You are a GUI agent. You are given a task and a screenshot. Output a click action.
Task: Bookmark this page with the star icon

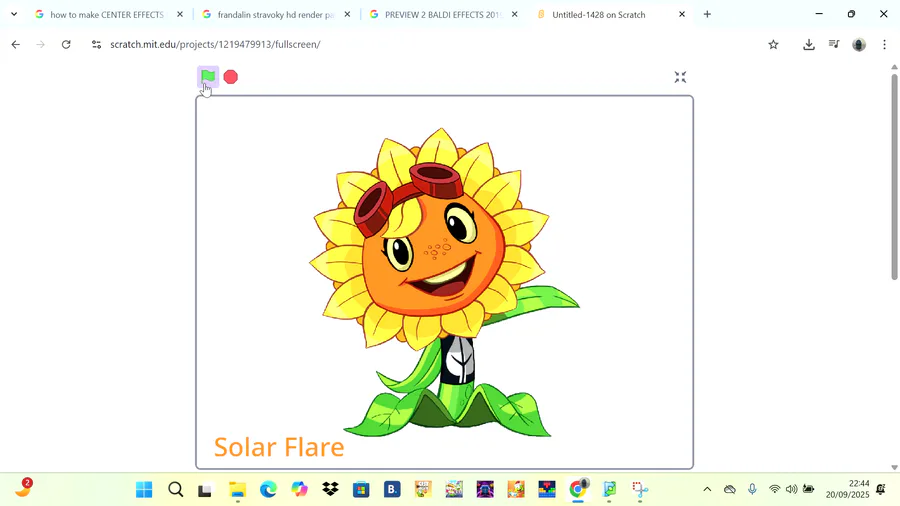tap(773, 44)
